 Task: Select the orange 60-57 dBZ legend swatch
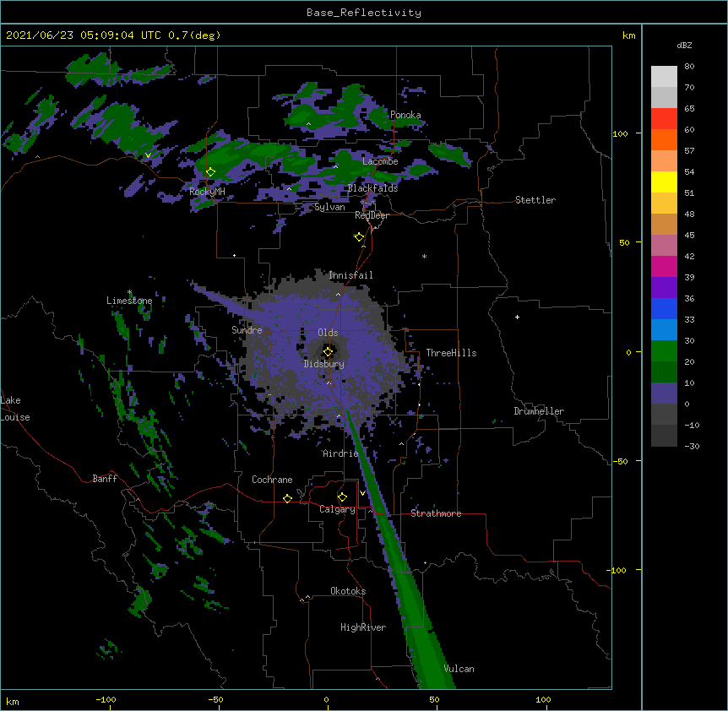pyautogui.click(x=664, y=139)
